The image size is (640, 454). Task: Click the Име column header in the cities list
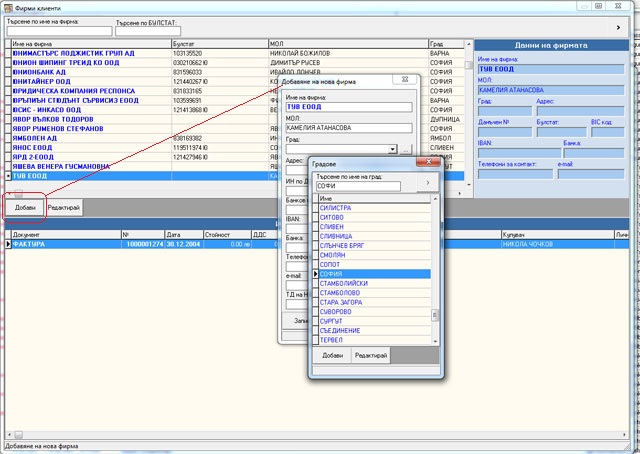coord(375,198)
